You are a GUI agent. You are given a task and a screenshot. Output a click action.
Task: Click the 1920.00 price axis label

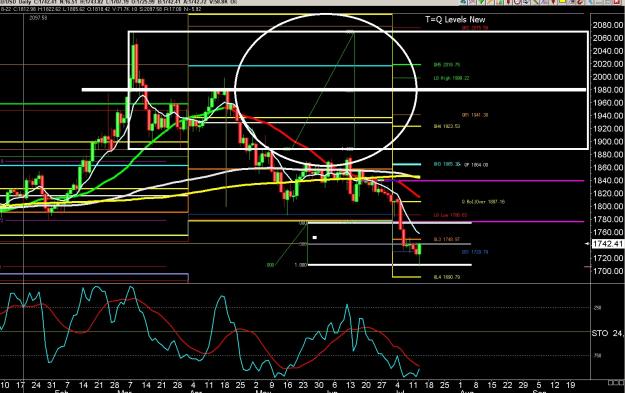[x=608, y=129]
